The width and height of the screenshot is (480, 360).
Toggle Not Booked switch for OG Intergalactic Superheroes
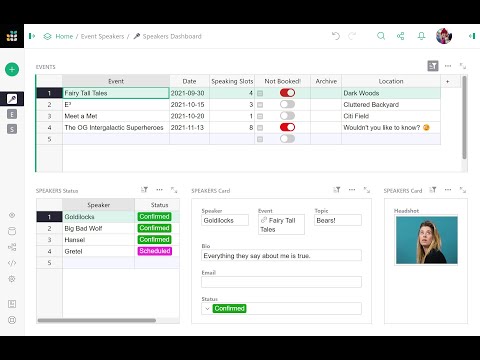click(287, 127)
